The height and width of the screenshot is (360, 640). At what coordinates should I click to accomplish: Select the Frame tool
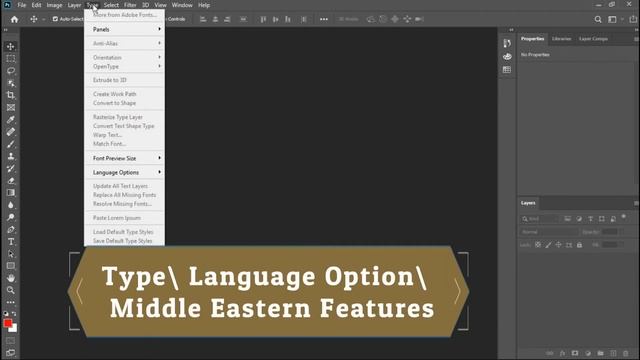11,107
